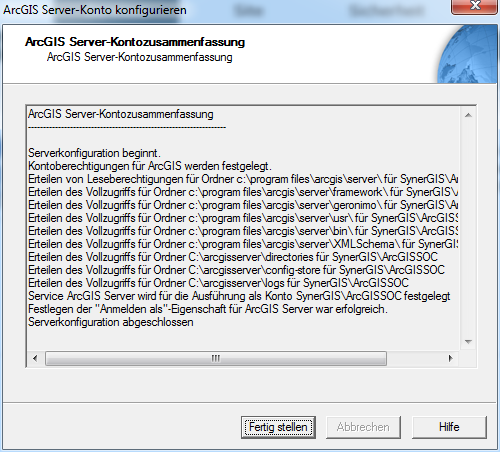The width and height of the screenshot is (500, 452).
Task: Click the vertical scrollbar up arrow
Action: click(468, 115)
